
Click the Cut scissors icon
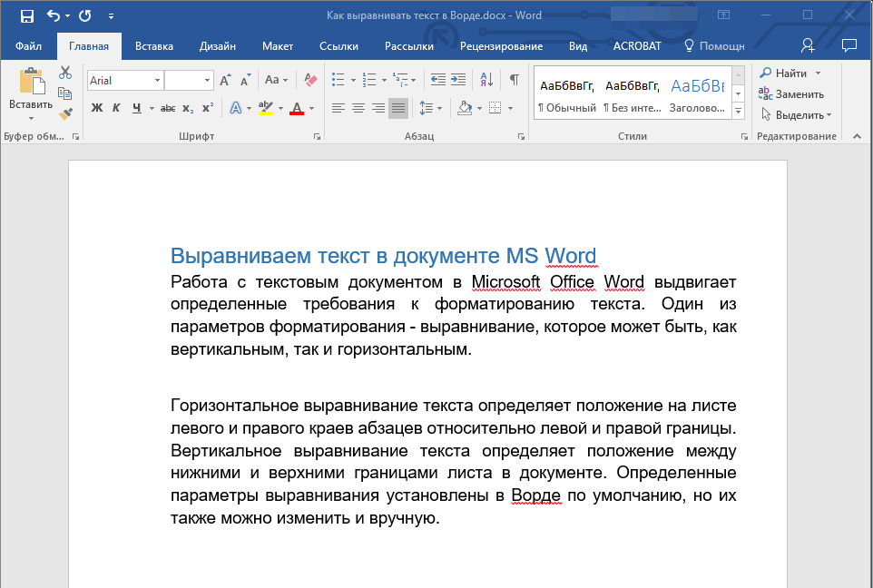(x=64, y=73)
